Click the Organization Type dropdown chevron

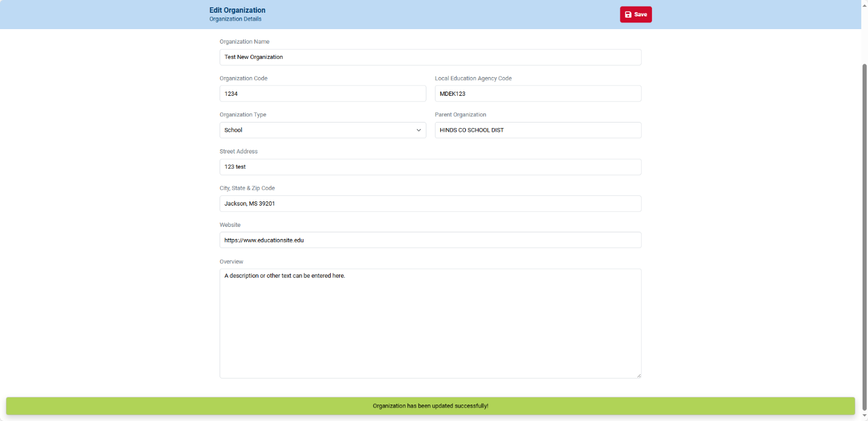pyautogui.click(x=419, y=130)
